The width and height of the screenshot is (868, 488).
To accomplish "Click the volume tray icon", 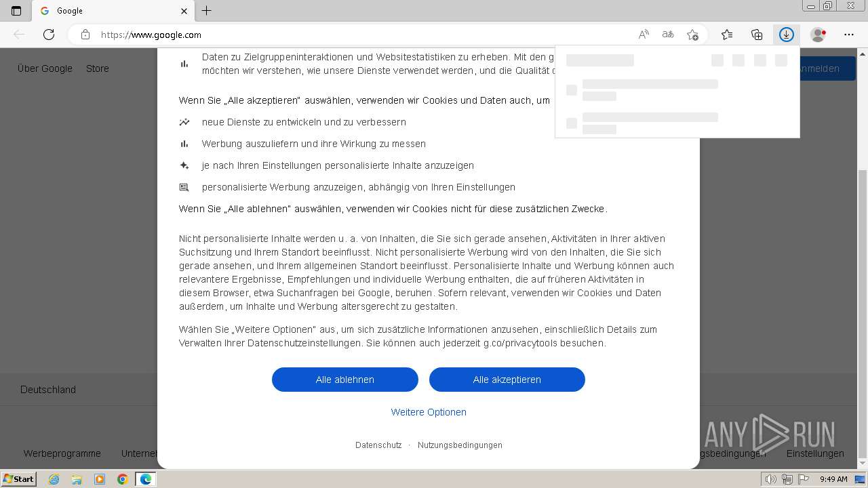I will [x=772, y=479].
